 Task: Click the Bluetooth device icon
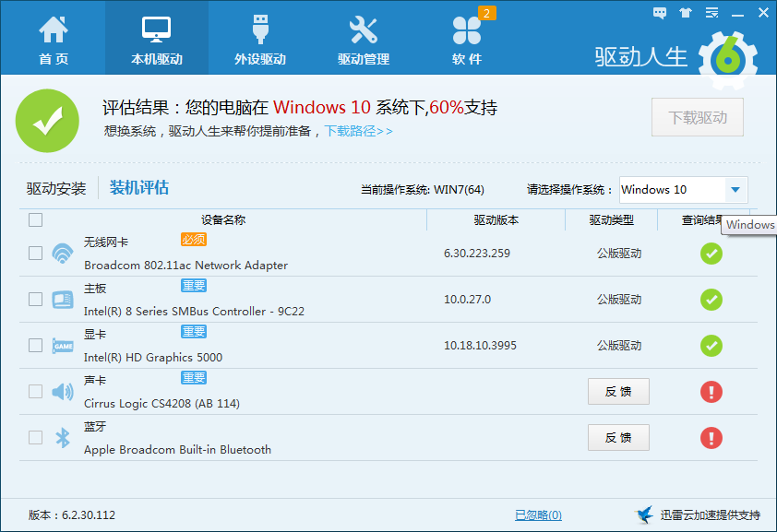pyautogui.click(x=63, y=438)
